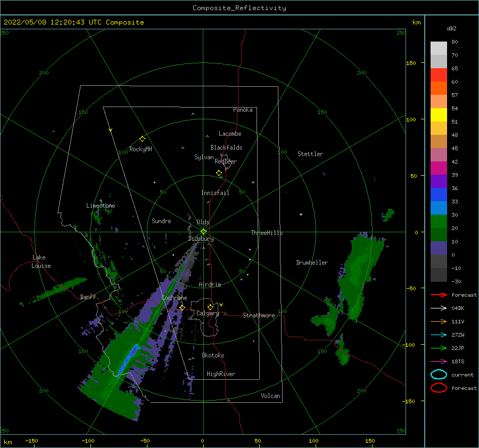Pick the blue 36 dBZ color swatch
The image size is (479, 448).
point(439,194)
